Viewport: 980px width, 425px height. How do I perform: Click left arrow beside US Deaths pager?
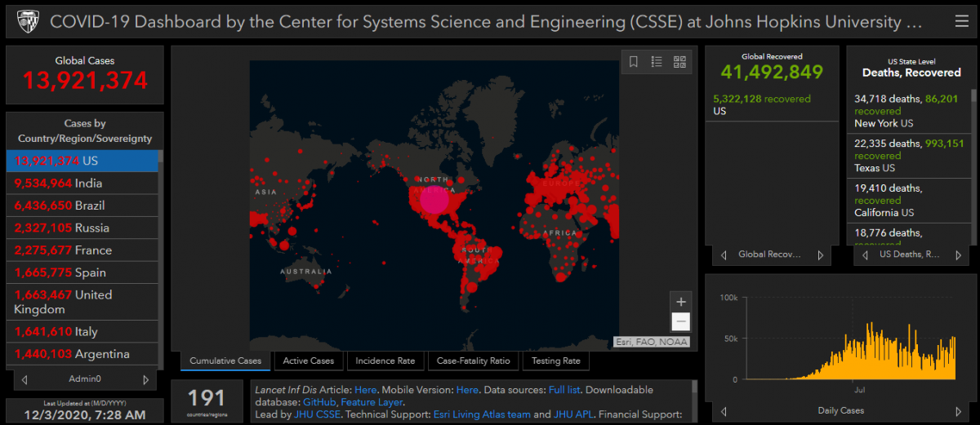[865, 255]
